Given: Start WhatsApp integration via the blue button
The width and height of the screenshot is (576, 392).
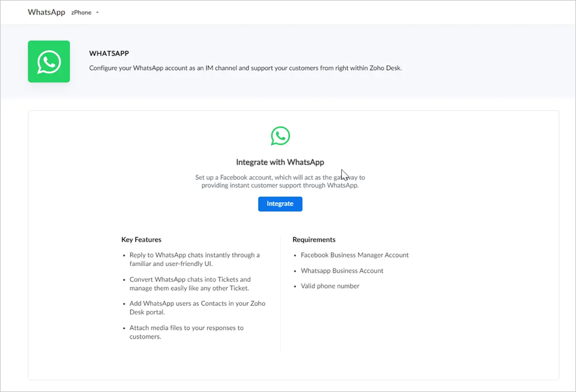Looking at the screenshot, I should 280,204.
